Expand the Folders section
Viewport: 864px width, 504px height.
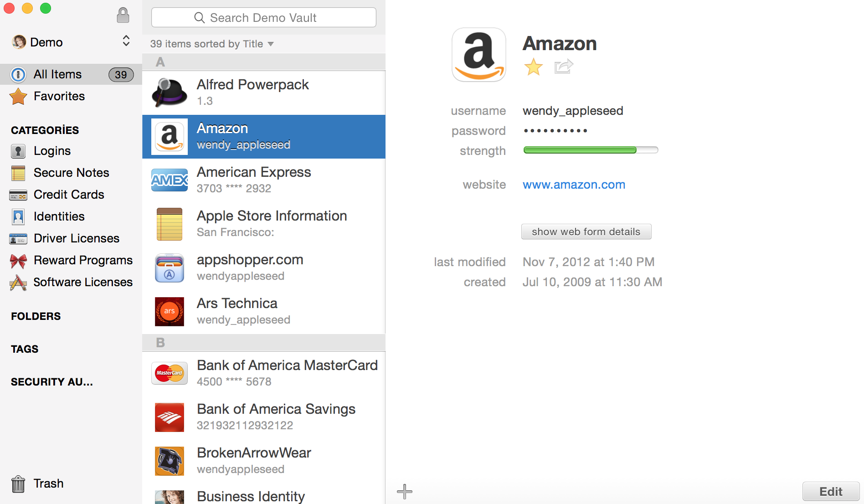tap(36, 316)
